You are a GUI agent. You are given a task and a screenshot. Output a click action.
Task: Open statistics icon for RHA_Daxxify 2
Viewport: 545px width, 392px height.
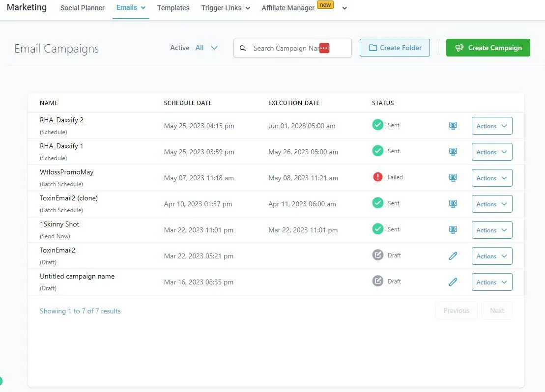click(x=453, y=125)
